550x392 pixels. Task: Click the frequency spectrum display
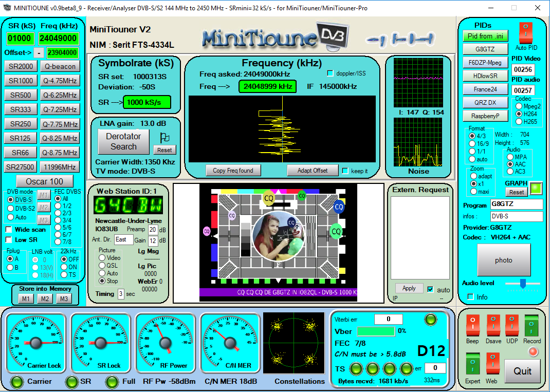coord(282,129)
